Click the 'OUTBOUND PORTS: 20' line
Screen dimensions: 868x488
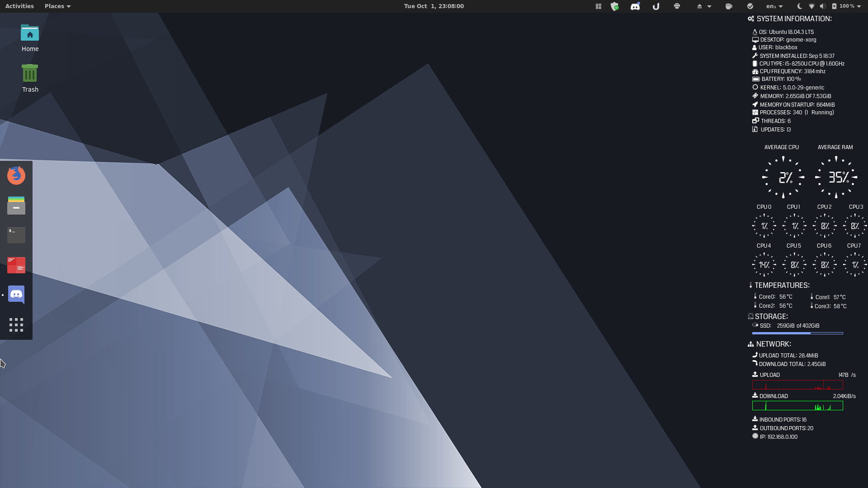click(783, 428)
